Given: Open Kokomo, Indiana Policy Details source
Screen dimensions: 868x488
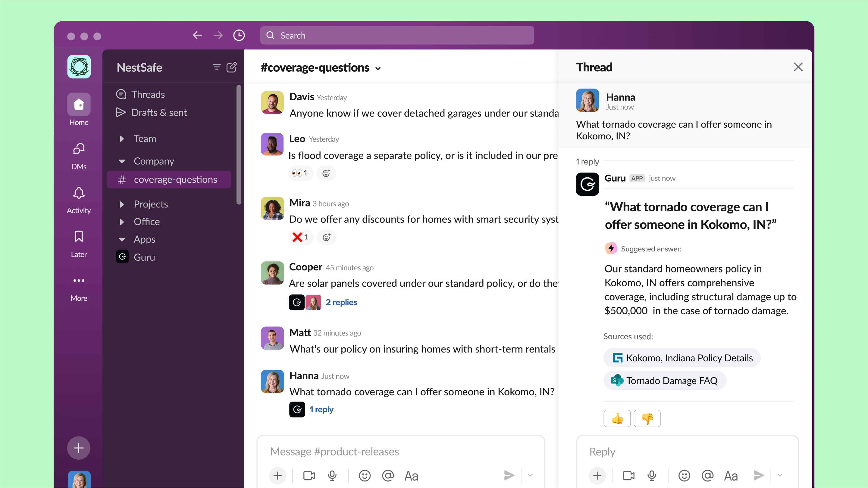Looking at the screenshot, I should coord(682,358).
